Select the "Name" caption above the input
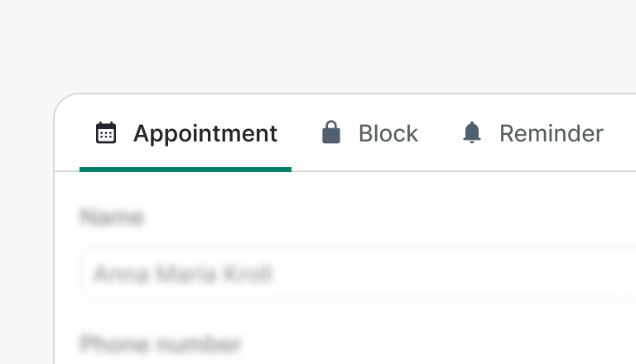Screen dimensions: 636x364 (x=112, y=218)
